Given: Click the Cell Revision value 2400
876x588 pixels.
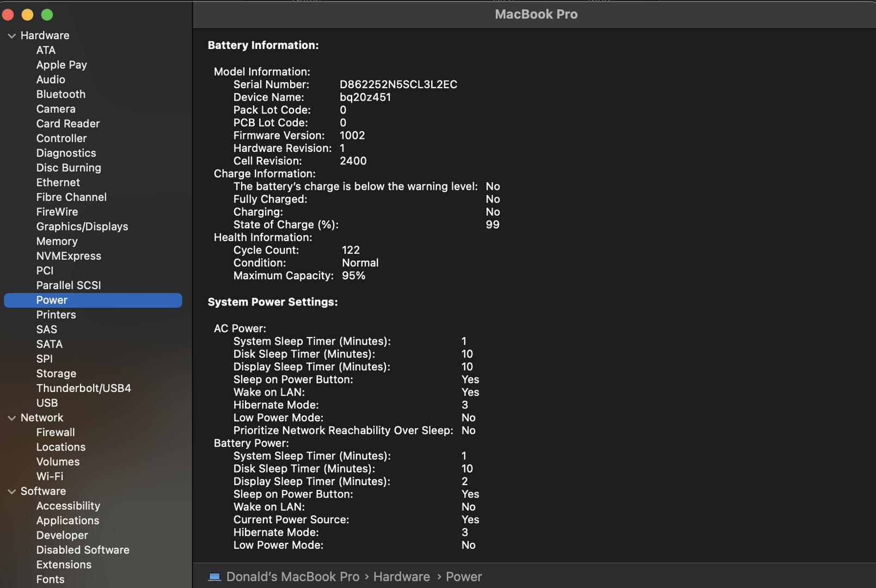Looking at the screenshot, I should [353, 161].
